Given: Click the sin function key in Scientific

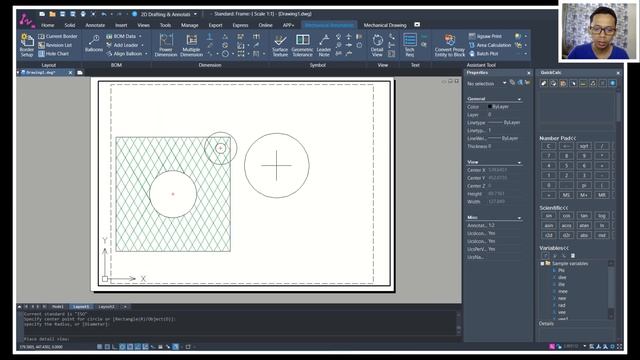Looking at the screenshot, I should point(548,216).
